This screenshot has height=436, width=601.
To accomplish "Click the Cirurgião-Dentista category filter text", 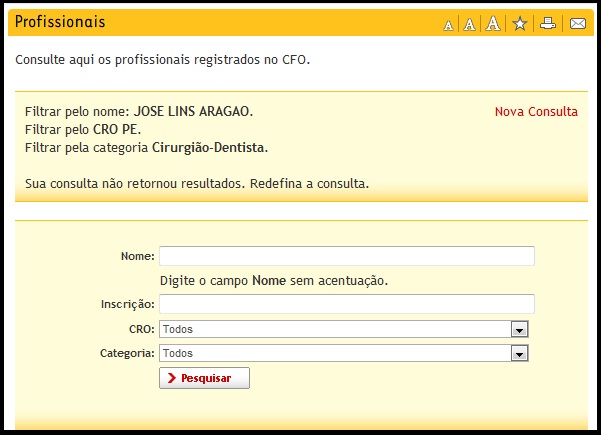I will point(209,148).
